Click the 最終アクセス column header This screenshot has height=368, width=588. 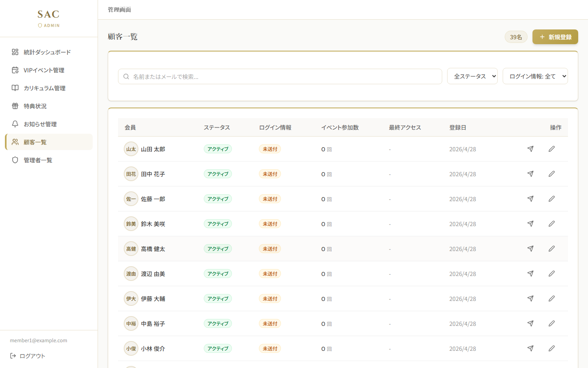pos(405,128)
